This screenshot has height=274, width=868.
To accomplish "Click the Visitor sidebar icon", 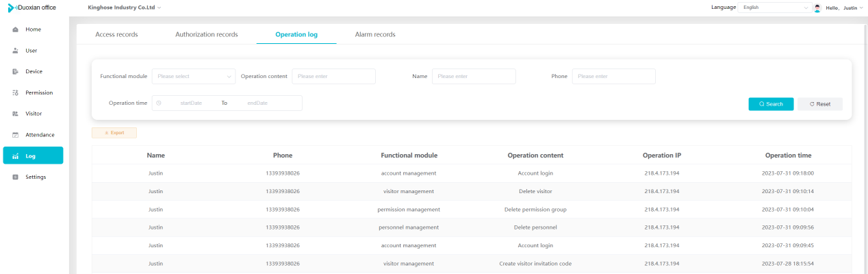I will tap(15, 114).
